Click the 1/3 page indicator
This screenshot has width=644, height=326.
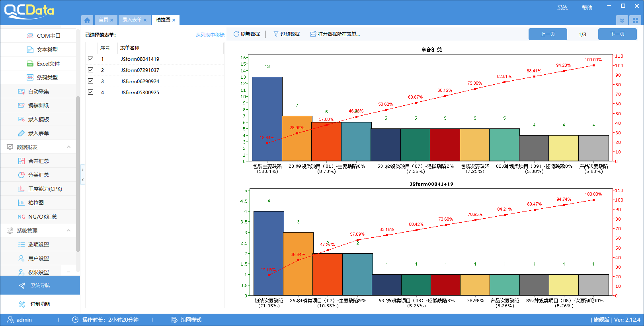coord(582,35)
